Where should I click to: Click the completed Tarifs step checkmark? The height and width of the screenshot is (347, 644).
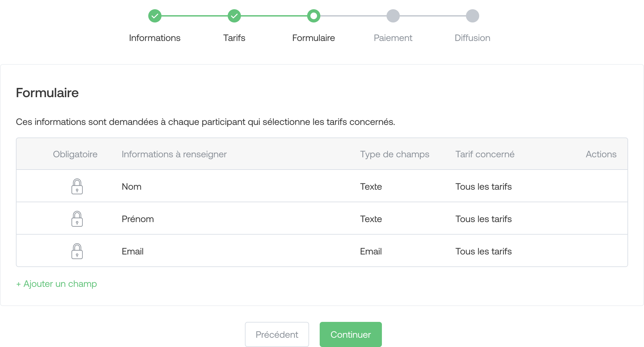point(234,16)
